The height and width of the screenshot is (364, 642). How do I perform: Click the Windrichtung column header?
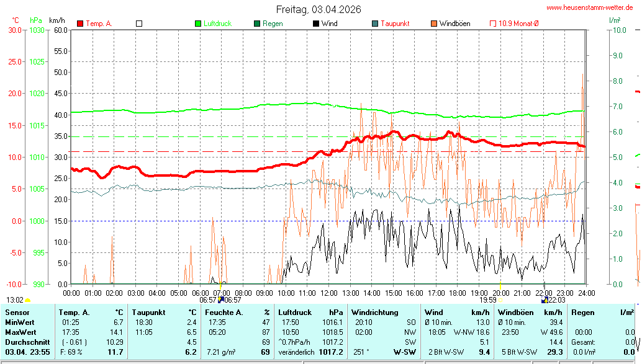pyautogui.click(x=374, y=313)
